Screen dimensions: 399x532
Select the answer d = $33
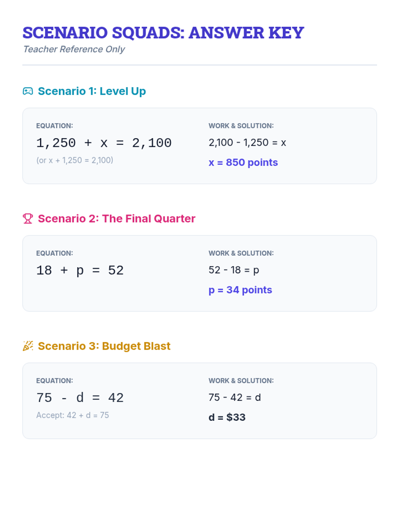227,417
